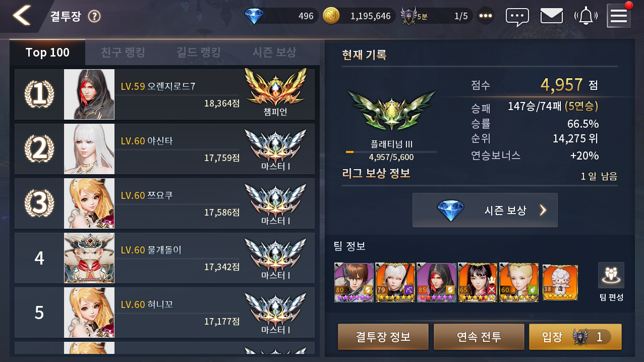
Task: Open the 결투장 help question mark
Action: coord(94,17)
